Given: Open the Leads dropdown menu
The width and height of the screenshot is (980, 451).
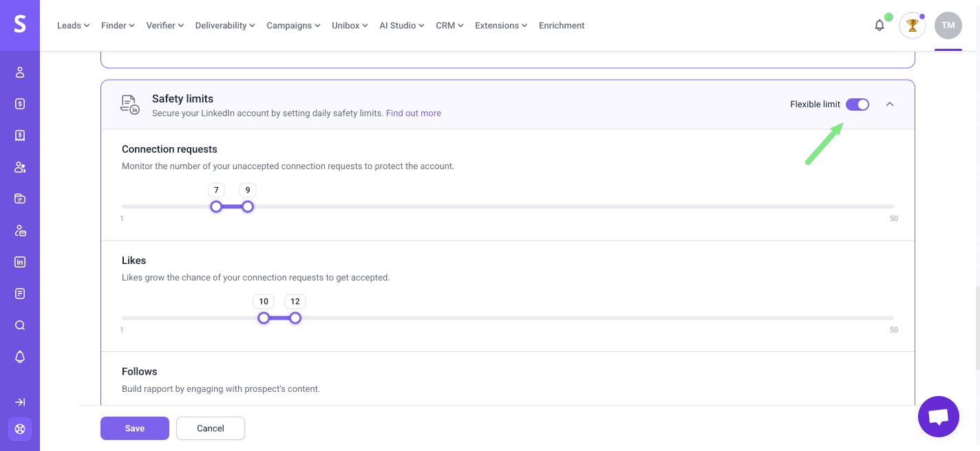Looking at the screenshot, I should [x=74, y=25].
